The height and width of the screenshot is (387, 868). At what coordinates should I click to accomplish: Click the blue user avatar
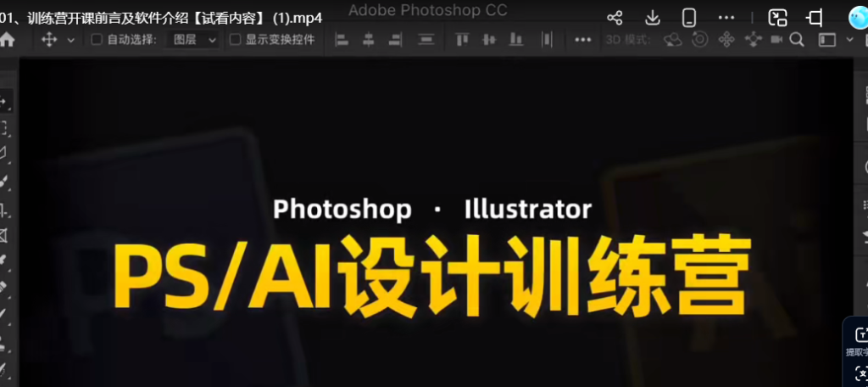click(860, 19)
